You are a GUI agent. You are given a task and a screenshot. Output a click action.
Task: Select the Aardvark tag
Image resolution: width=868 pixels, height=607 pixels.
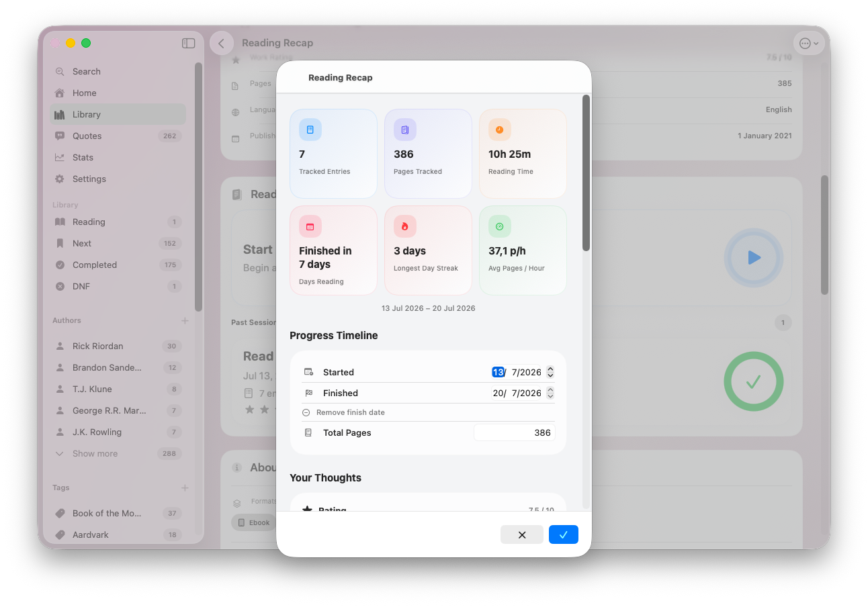[x=118, y=534]
